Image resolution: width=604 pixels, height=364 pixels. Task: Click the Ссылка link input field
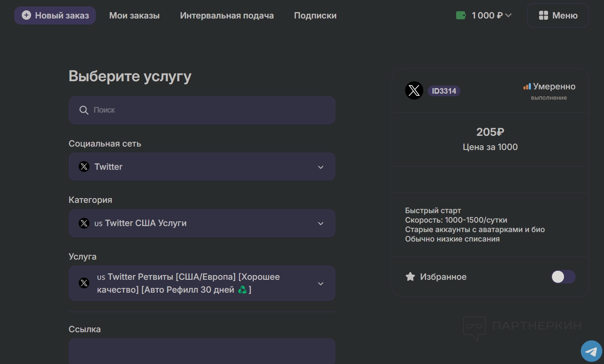coord(202,352)
